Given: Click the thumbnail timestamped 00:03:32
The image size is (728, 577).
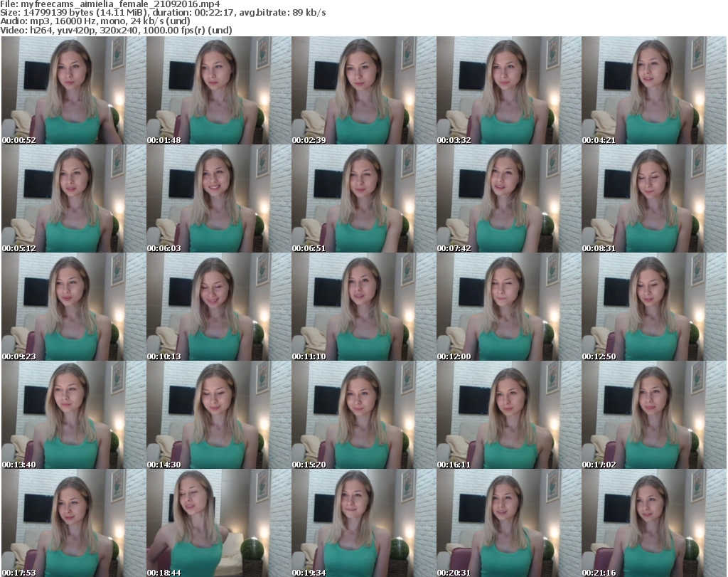Looking at the screenshot, I should point(509,90).
